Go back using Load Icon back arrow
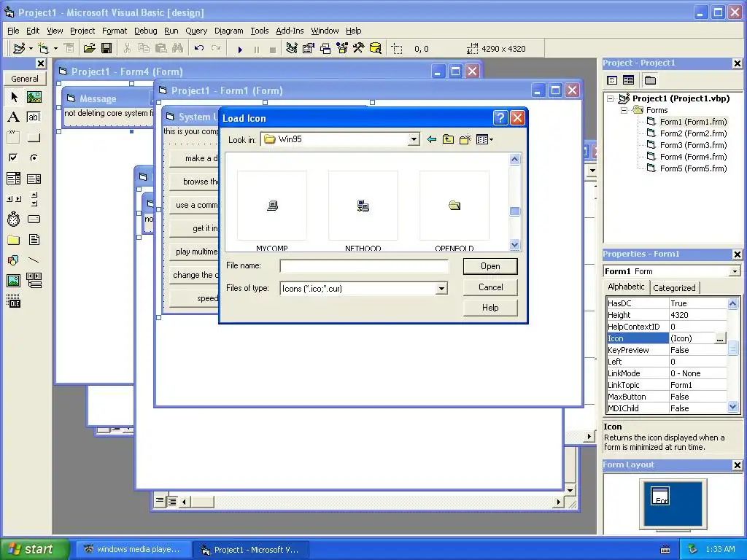The image size is (747, 560). tap(432, 139)
